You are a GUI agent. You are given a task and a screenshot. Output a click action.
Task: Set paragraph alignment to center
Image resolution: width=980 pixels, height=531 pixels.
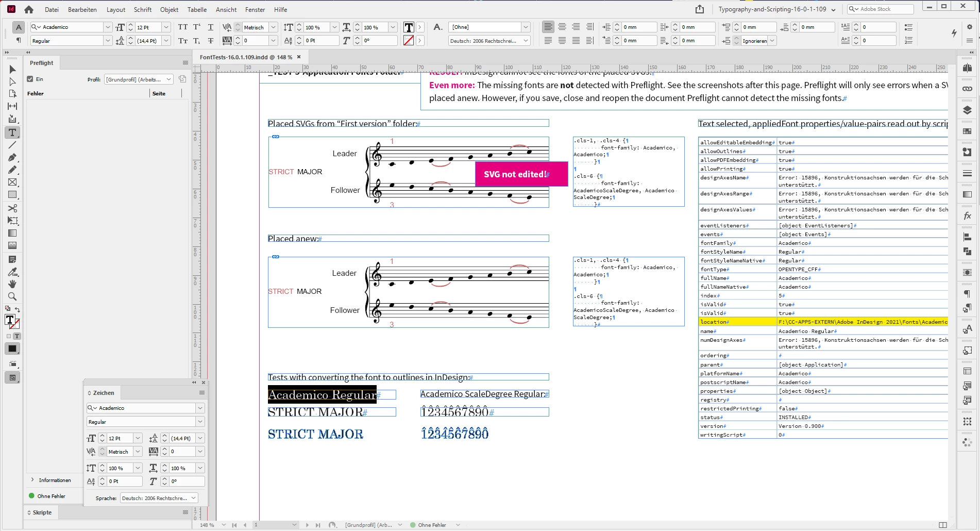pyautogui.click(x=562, y=27)
